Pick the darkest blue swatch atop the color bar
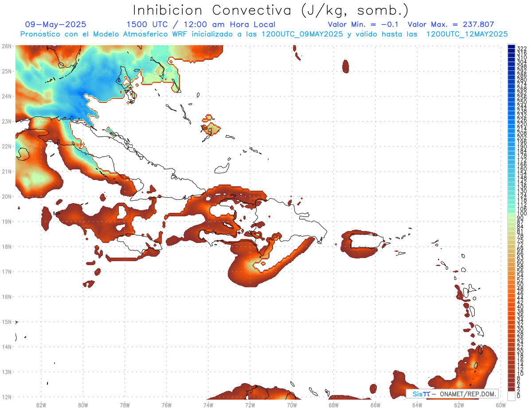The width and height of the screenshot is (532, 411). (512, 47)
